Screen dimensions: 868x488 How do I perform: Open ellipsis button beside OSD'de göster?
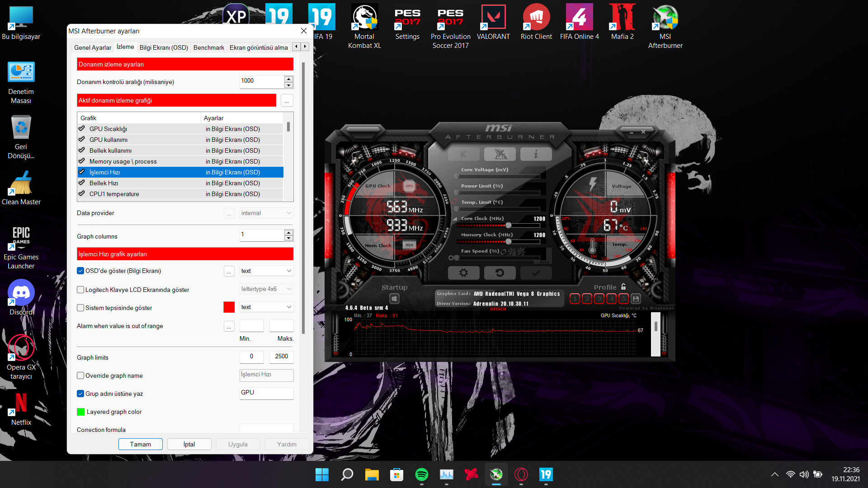coord(229,271)
